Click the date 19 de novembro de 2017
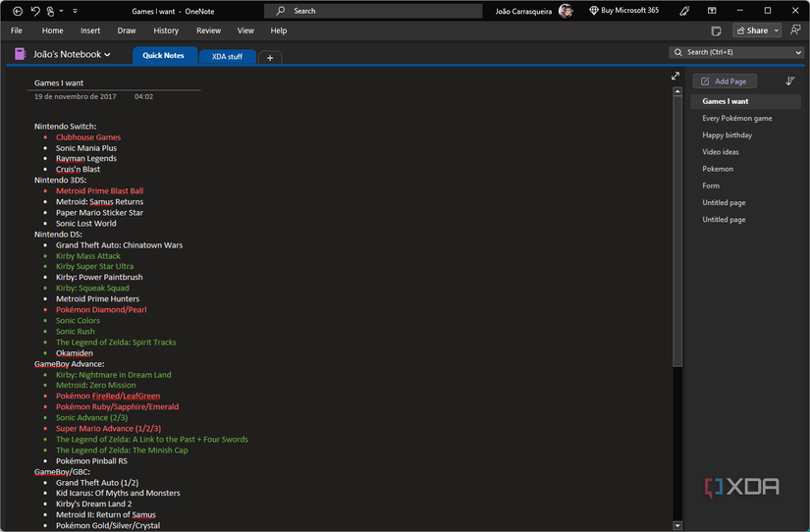 [x=76, y=96]
